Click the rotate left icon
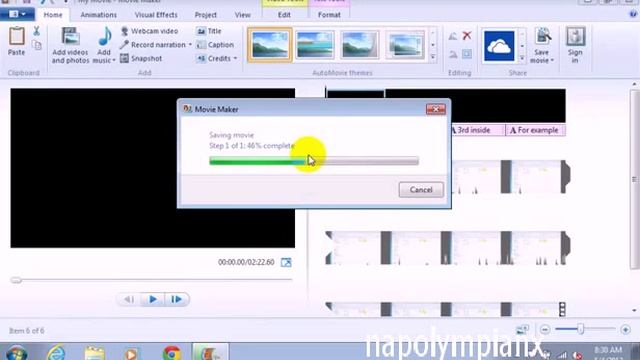Image resolution: width=640 pixels, height=360 pixels. click(453, 36)
